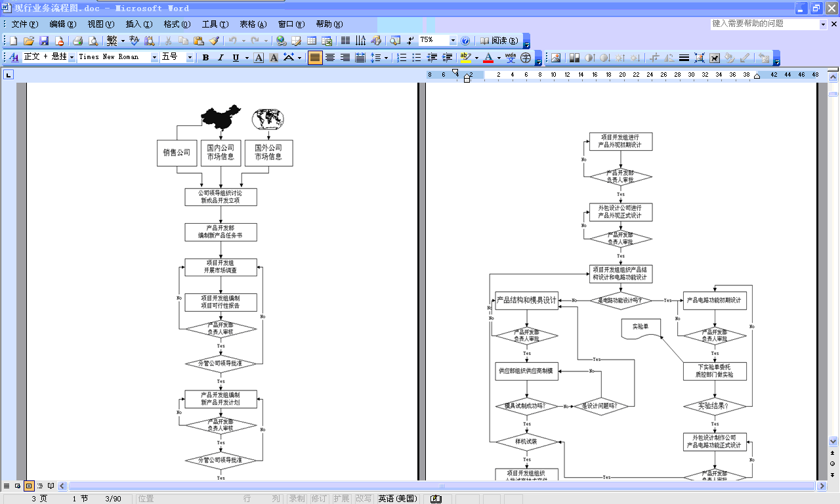Image resolution: width=840 pixels, height=504 pixels.
Task: Click the Save icon in the toolbar
Action: 44,41
